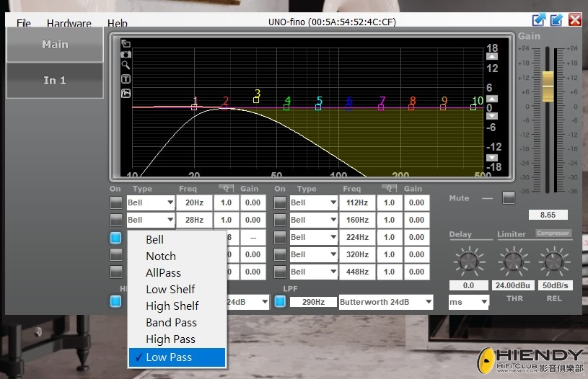Click the 290Hz LPF frequency field

tap(314, 302)
